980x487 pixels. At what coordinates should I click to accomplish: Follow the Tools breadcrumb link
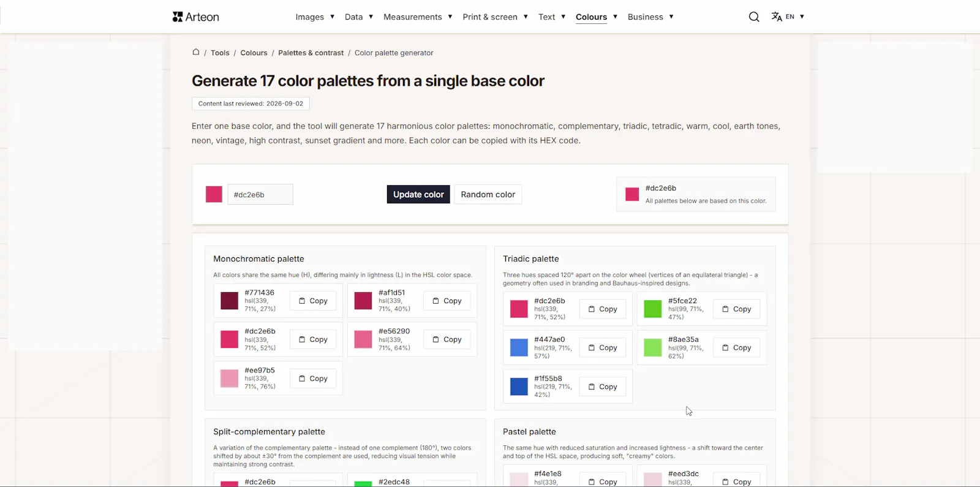click(220, 53)
